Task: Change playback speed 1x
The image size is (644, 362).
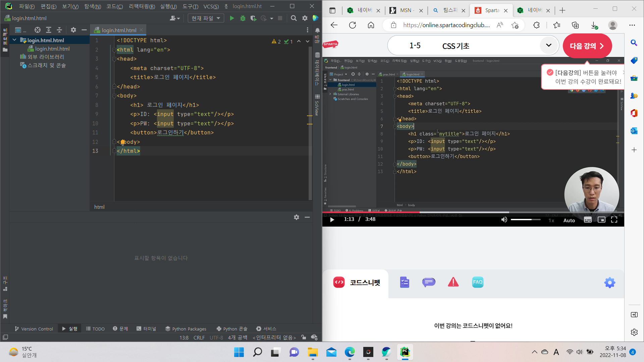Action: click(x=551, y=220)
